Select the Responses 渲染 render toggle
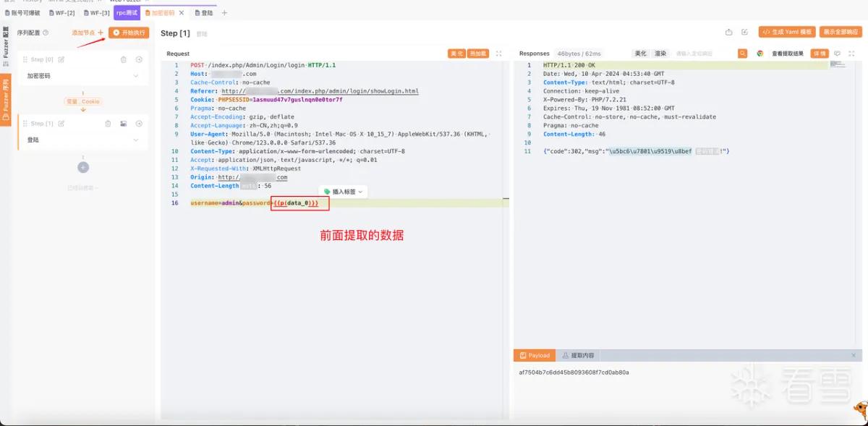 (660, 54)
